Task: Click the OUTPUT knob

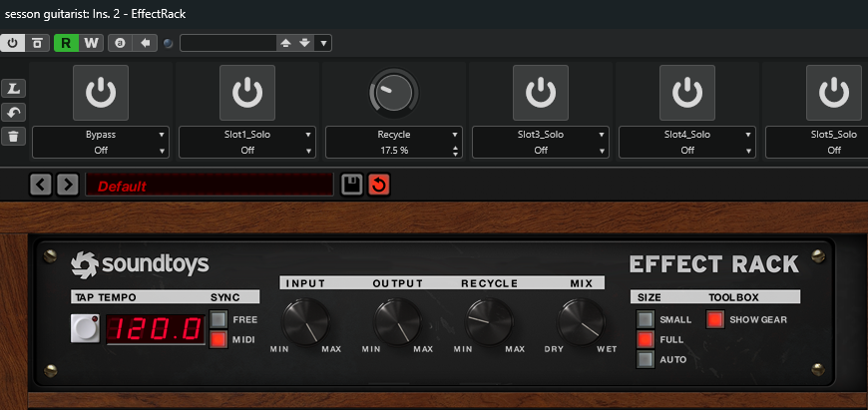Action: pos(397,322)
